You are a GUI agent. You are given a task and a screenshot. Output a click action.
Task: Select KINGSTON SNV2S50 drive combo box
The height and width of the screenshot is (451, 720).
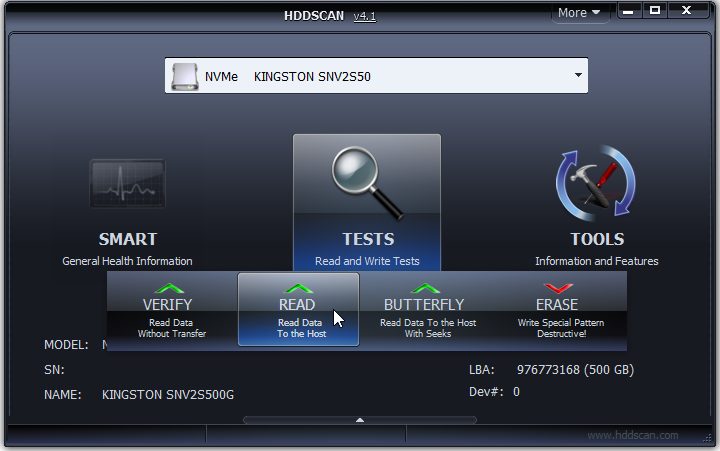pyautogui.click(x=376, y=76)
